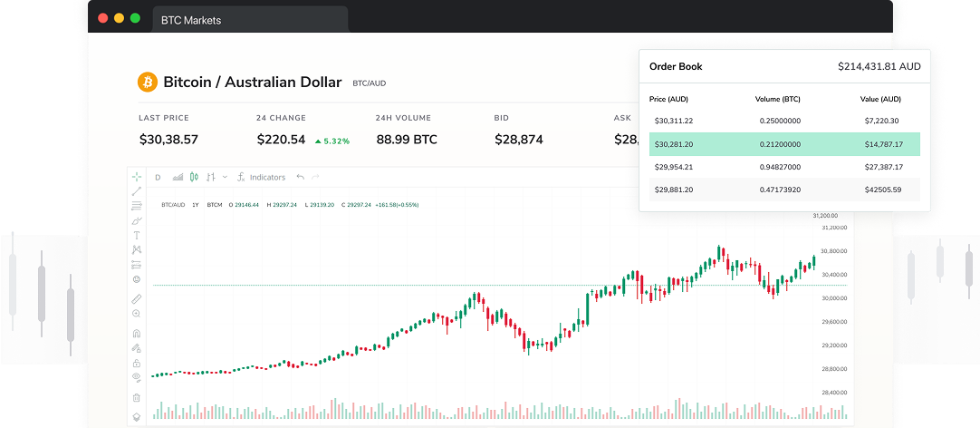Redo the chart action
980x428 pixels.
[315, 177]
